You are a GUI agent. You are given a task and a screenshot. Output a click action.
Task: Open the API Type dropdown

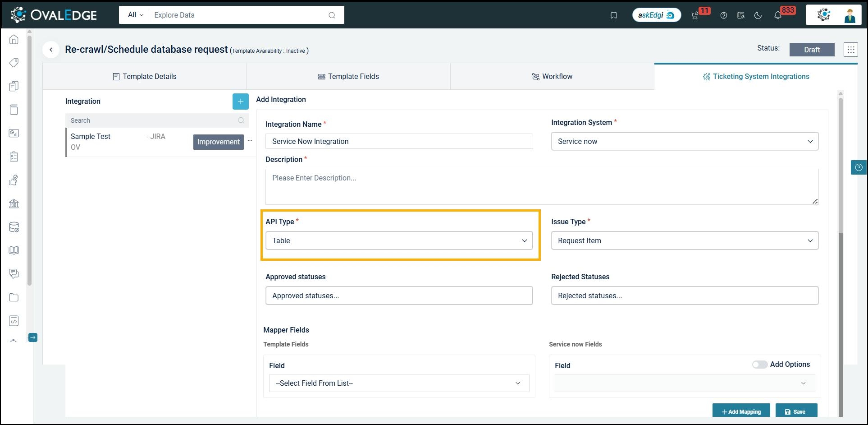[399, 240]
